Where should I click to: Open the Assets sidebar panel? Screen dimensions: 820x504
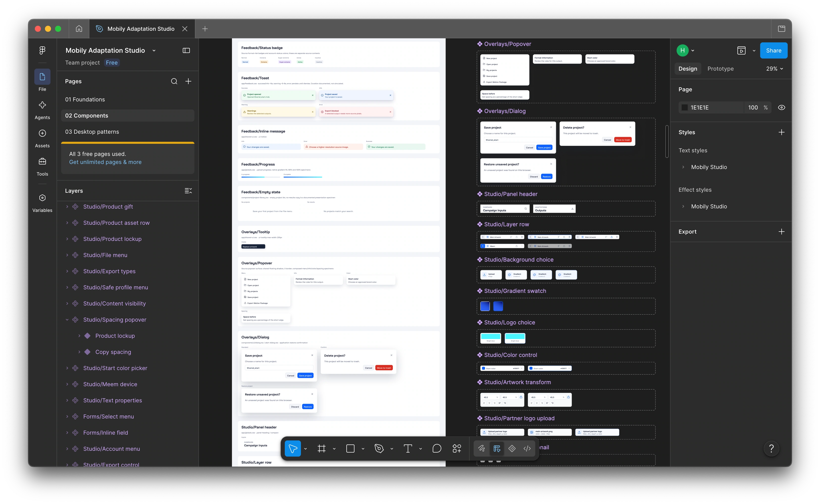click(42, 139)
